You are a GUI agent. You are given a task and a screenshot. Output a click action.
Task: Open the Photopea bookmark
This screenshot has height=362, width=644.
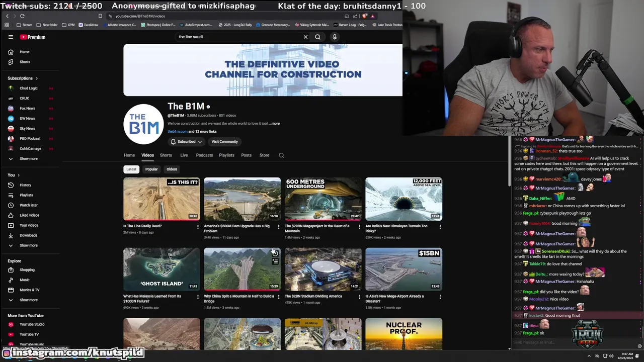pos(158,25)
